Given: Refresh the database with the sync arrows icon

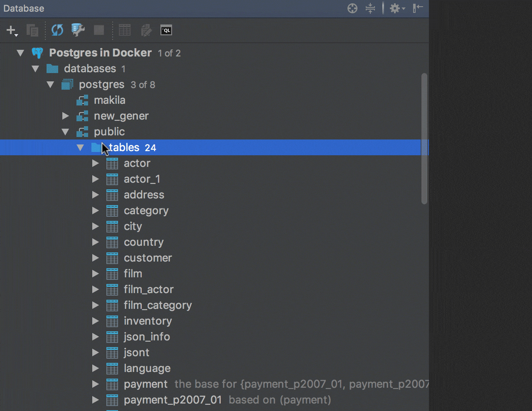Looking at the screenshot, I should (x=57, y=30).
